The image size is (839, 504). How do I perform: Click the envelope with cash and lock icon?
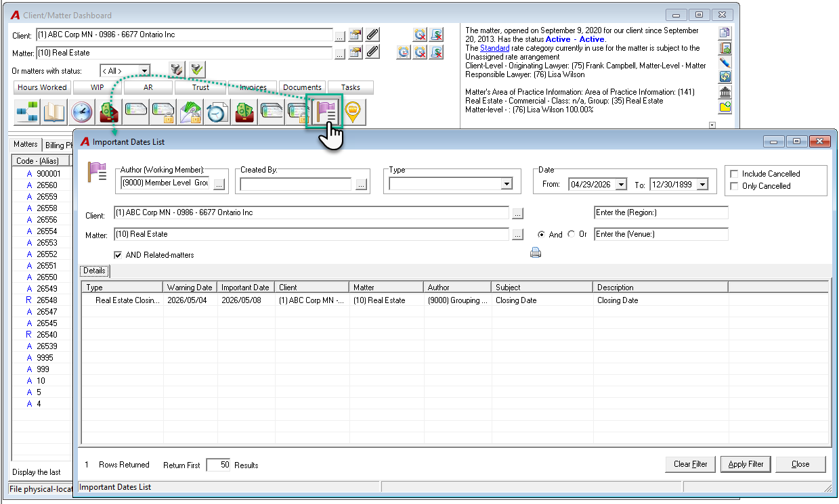coord(190,112)
